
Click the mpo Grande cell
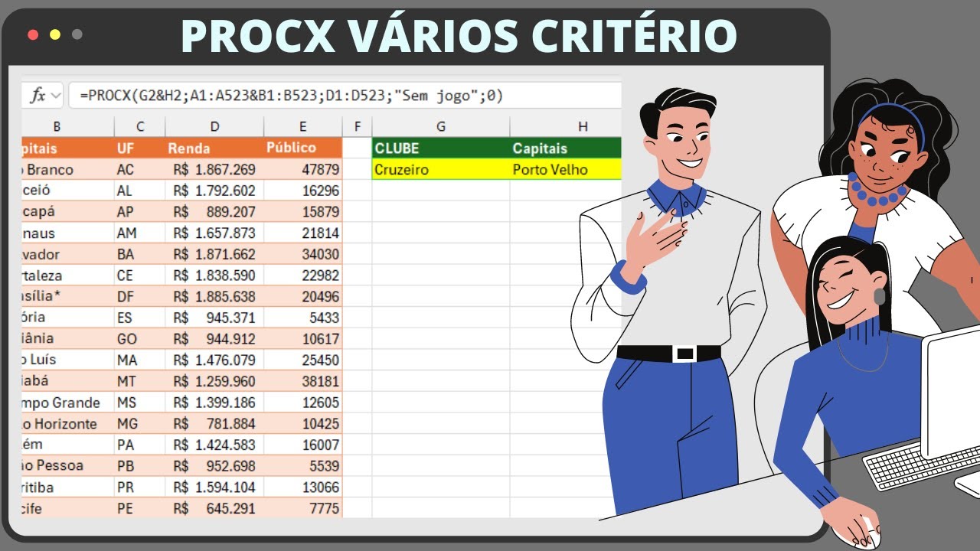[67, 402]
